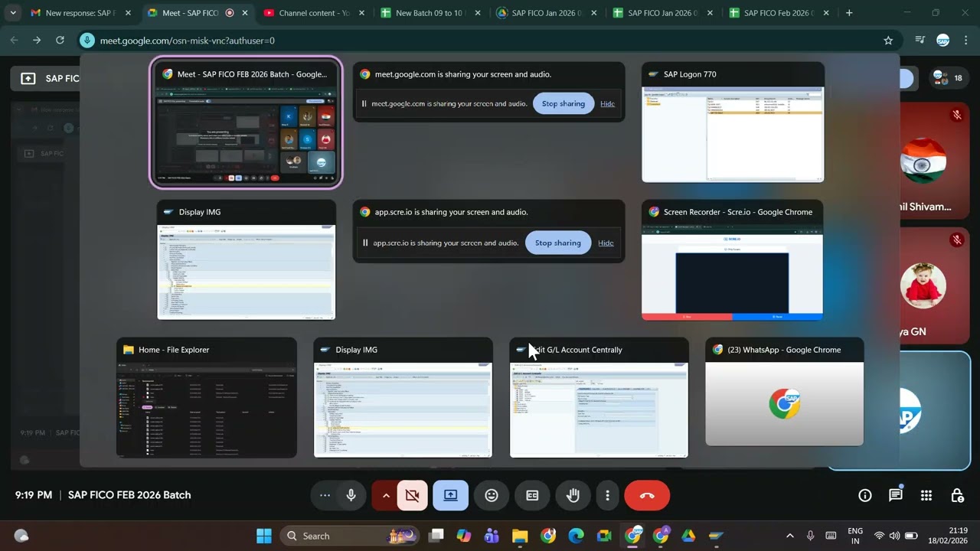
Task: Hide the meet.google.com sharing bar
Action: pyautogui.click(x=607, y=103)
